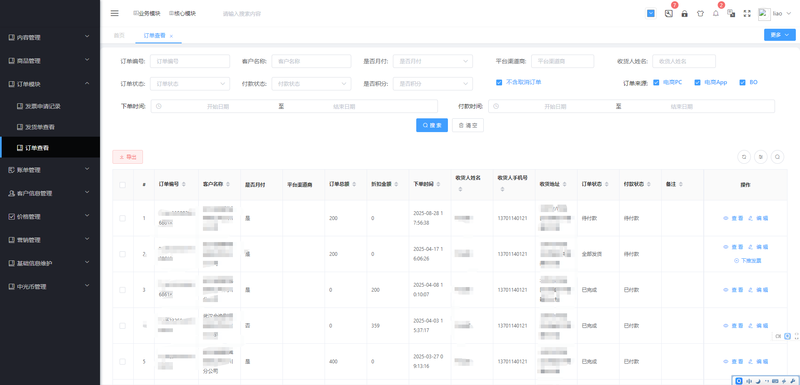The image size is (800, 385).
Task: Open the blue 更多 dropdown button
Action: coord(780,35)
